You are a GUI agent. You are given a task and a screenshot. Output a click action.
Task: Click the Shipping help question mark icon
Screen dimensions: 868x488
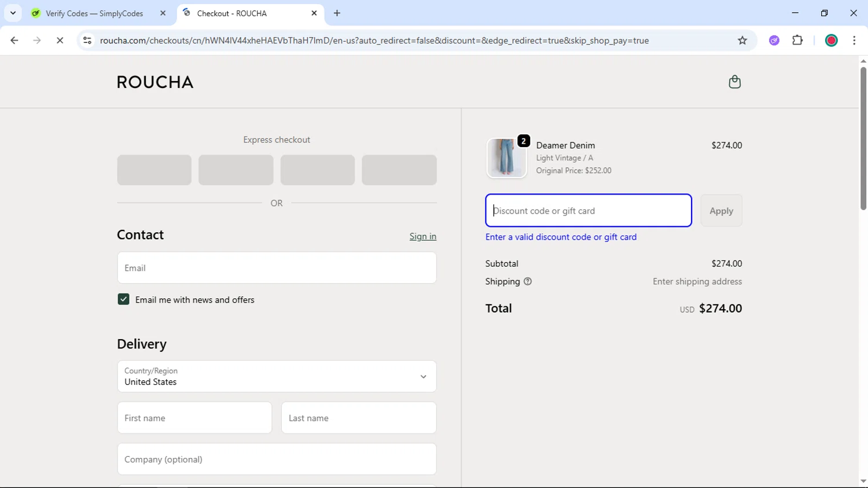528,282
